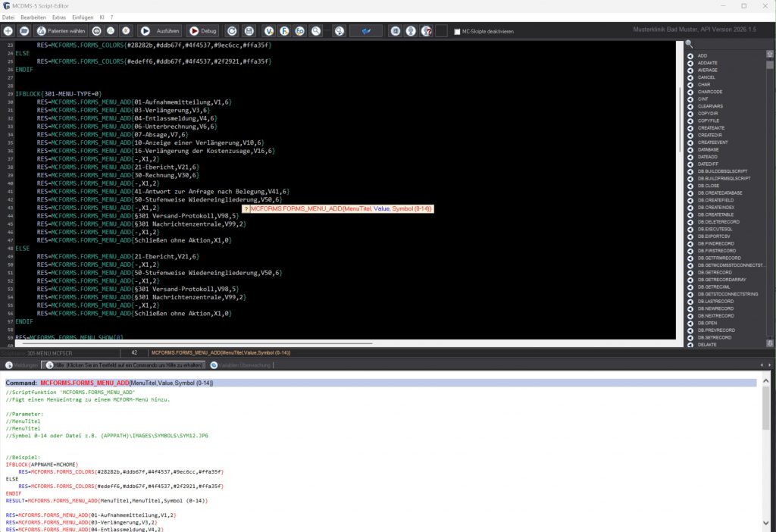This screenshot has height=532, width=776.
Task: Switch to the Meldungen tab
Action: pyautogui.click(x=20, y=365)
